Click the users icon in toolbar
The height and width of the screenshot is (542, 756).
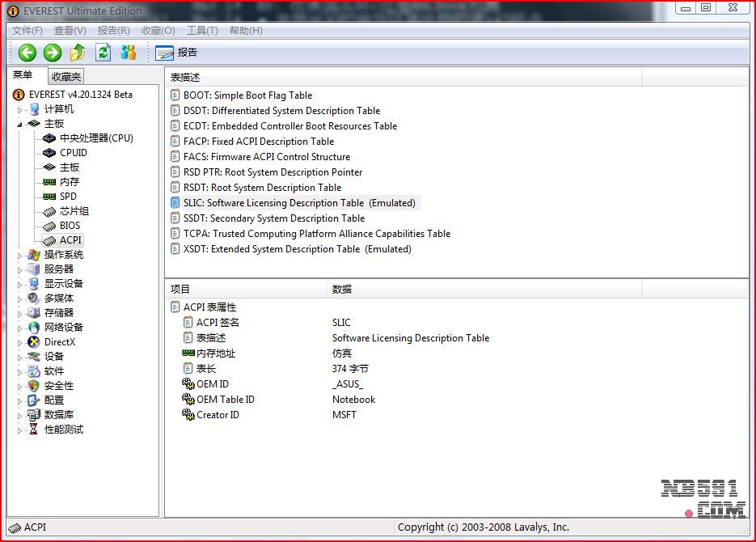point(128,53)
